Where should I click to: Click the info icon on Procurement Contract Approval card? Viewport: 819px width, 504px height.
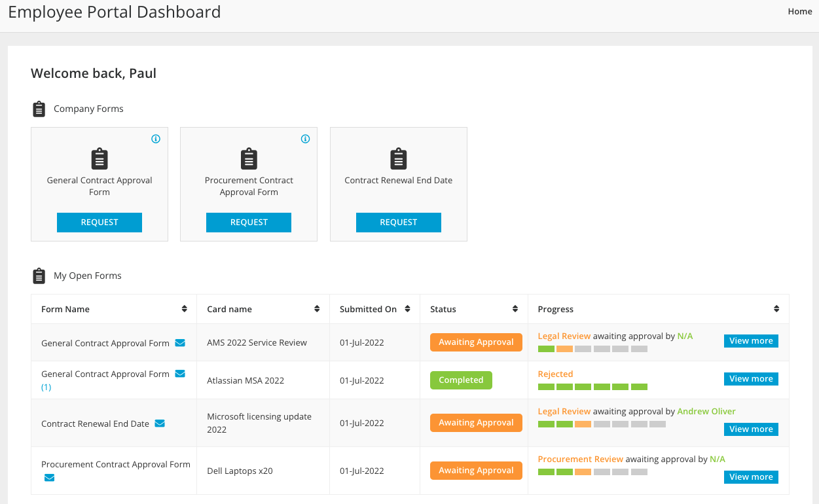tap(305, 139)
